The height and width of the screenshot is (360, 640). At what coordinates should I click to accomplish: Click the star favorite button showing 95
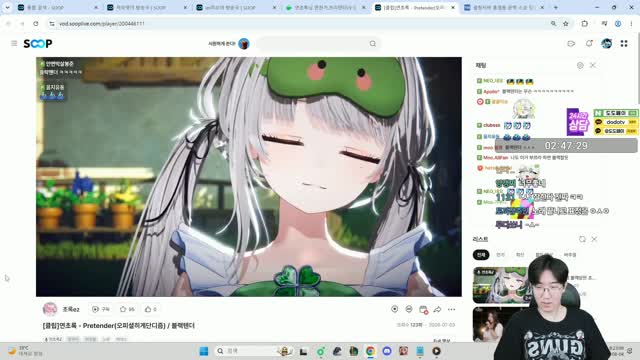coord(127,309)
